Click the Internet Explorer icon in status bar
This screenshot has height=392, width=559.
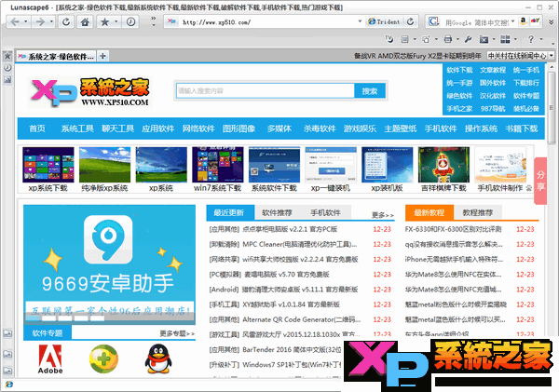9,385
